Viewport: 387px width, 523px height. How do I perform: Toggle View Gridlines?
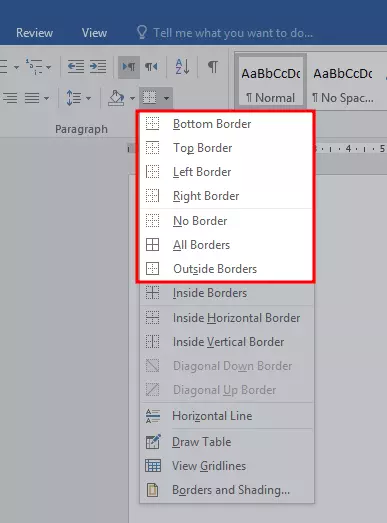[227, 466]
